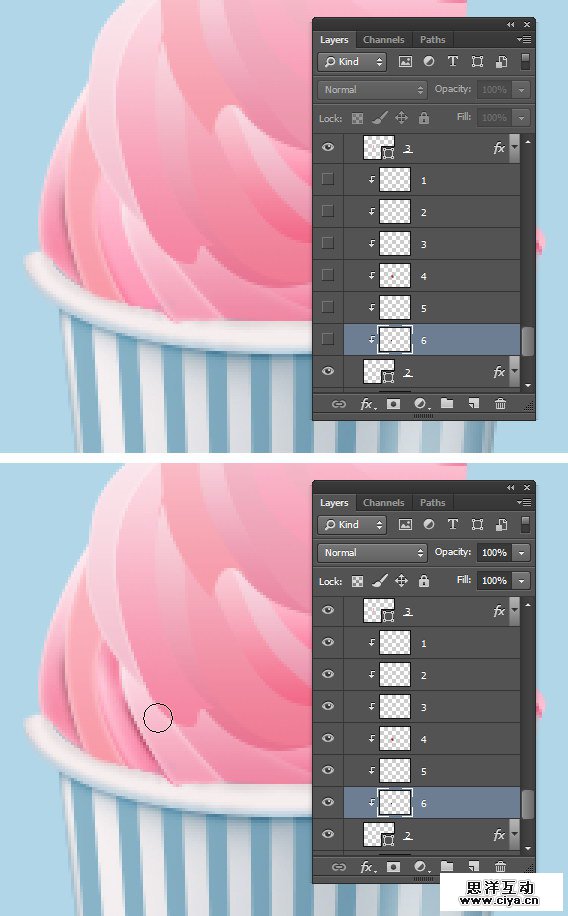Open panel flyout menu in lower panel
Image resolution: width=568 pixels, height=916 pixels.
tap(525, 502)
